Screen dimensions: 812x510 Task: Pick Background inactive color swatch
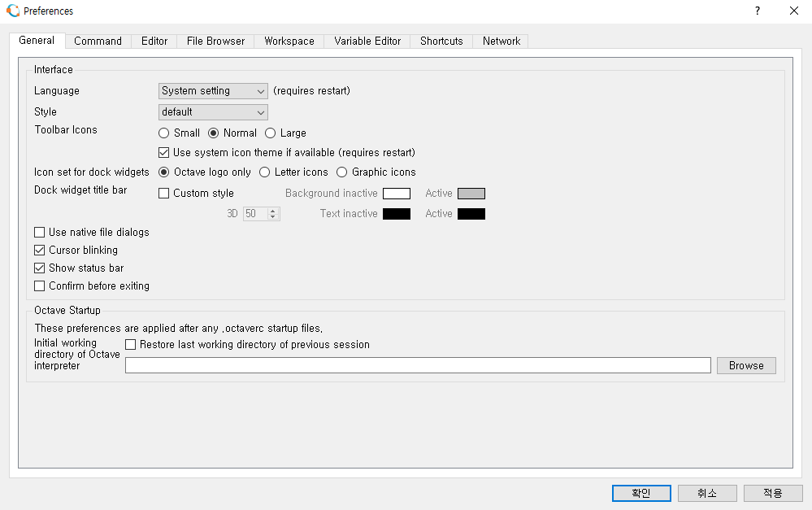pos(397,194)
